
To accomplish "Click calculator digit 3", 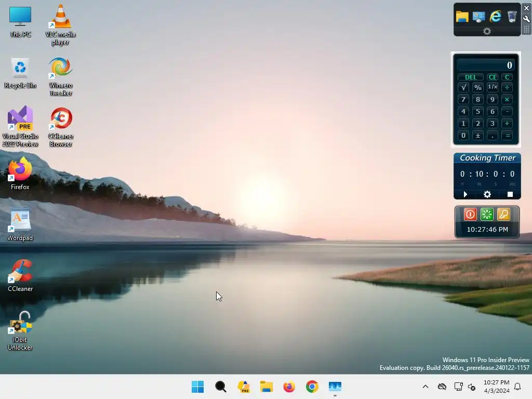I will coord(493,124).
